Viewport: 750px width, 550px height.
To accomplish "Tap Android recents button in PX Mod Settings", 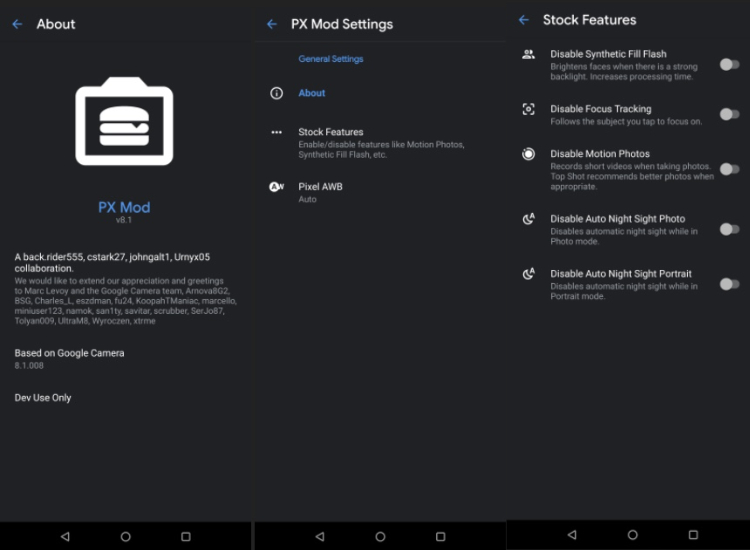I will coord(441,537).
